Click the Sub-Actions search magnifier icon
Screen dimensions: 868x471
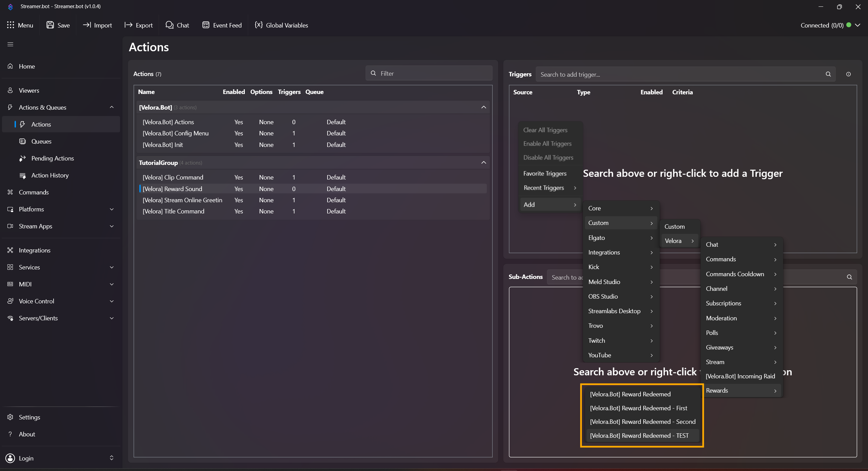click(849, 277)
